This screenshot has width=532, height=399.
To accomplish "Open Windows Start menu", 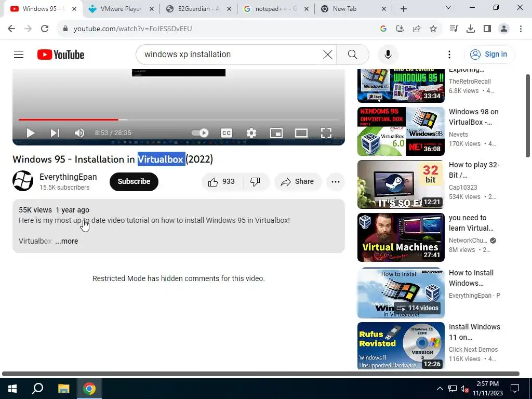I will 12,389.
